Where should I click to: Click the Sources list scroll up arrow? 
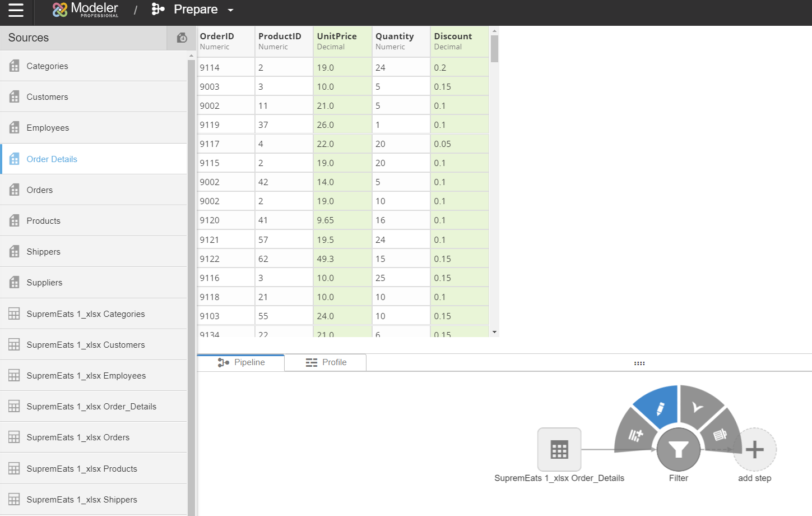tap(191, 56)
